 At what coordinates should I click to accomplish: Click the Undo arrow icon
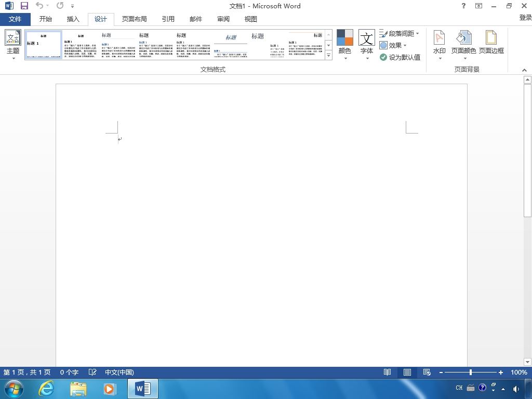(39, 6)
